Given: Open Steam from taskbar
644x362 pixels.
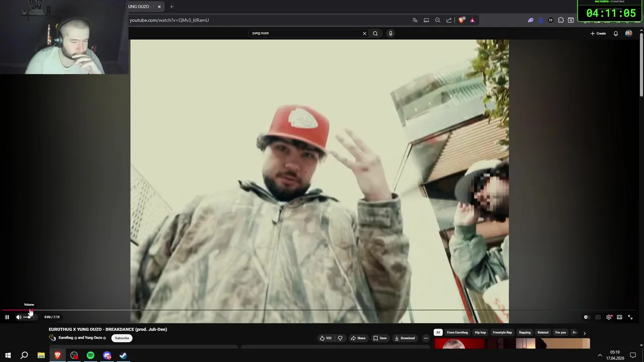Looking at the screenshot, I should (x=123, y=355).
